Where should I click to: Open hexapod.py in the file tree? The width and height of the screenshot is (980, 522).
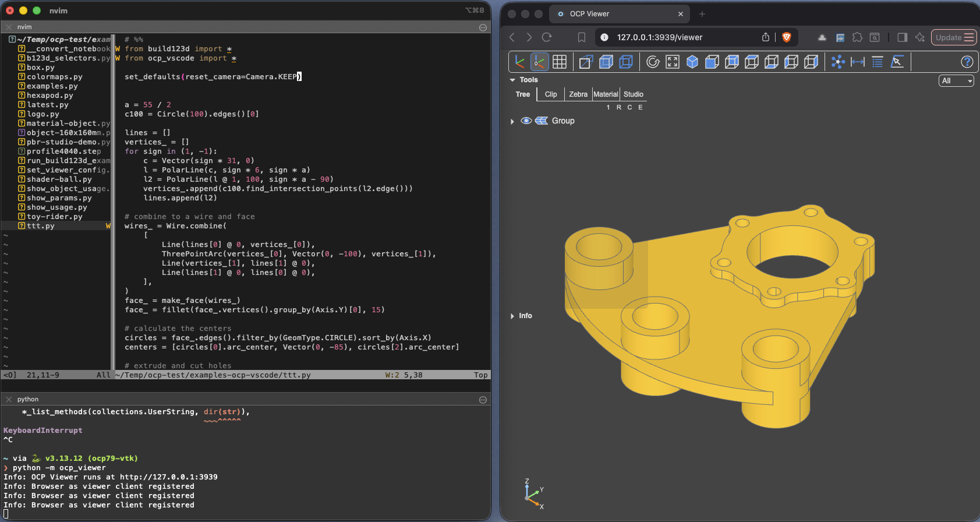tap(50, 96)
